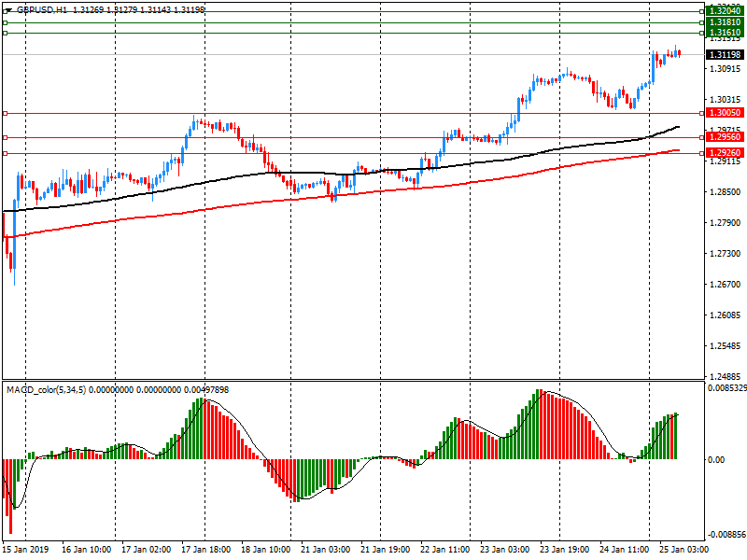This screenshot has width=747, height=560.
Task: Select right handle of the 1.29560 red line
Action: tap(702, 137)
